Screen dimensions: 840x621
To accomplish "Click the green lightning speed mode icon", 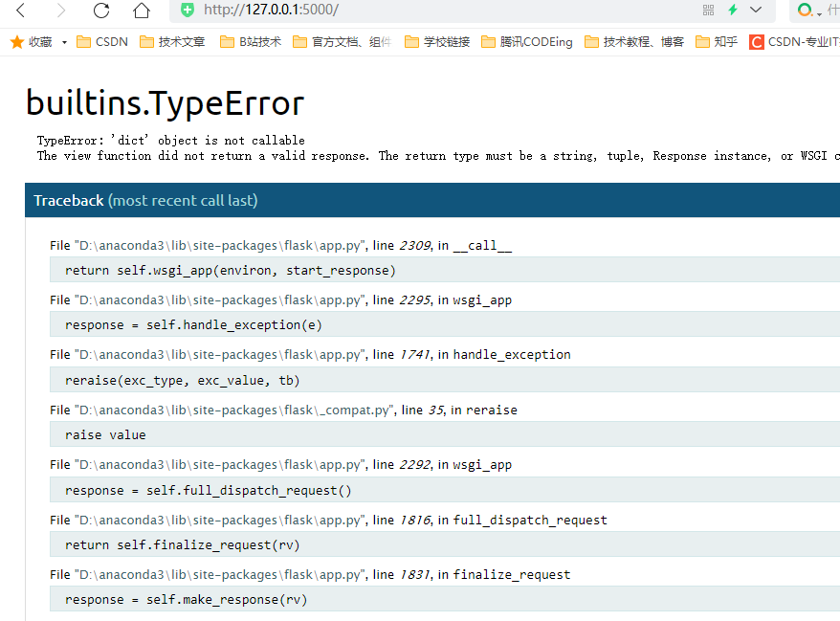I will 733,10.
